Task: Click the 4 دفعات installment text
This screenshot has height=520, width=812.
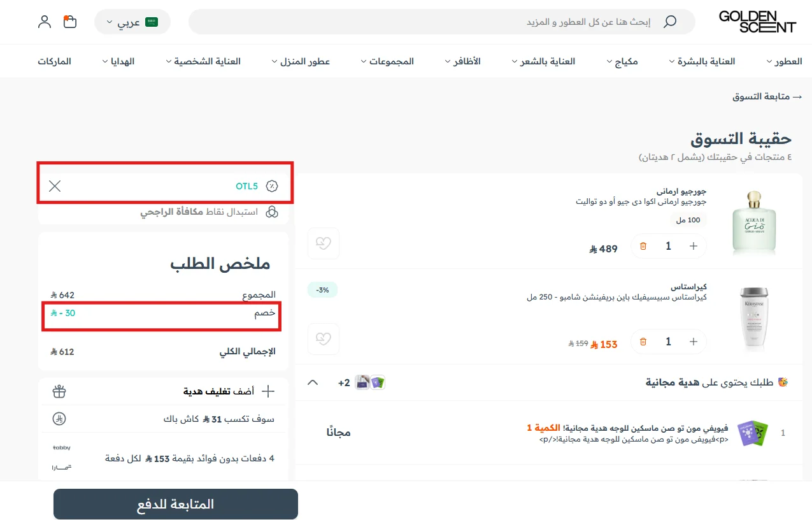Action: pos(189,458)
